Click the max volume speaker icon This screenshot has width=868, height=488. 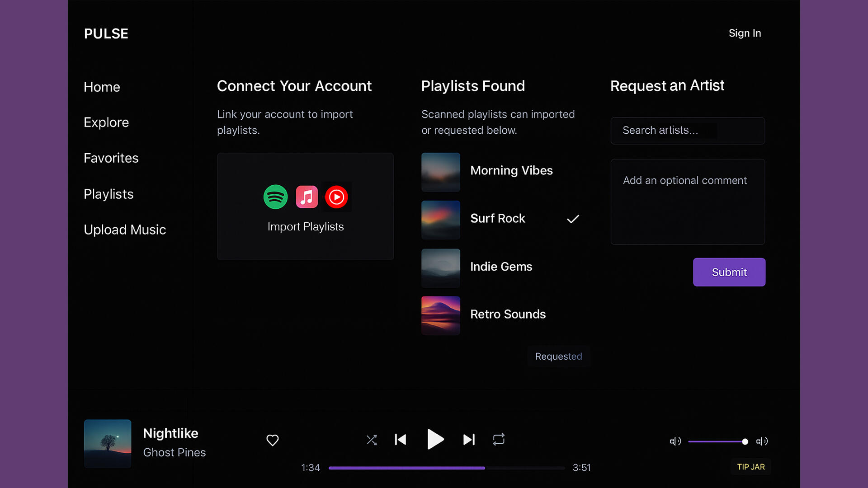tap(762, 441)
